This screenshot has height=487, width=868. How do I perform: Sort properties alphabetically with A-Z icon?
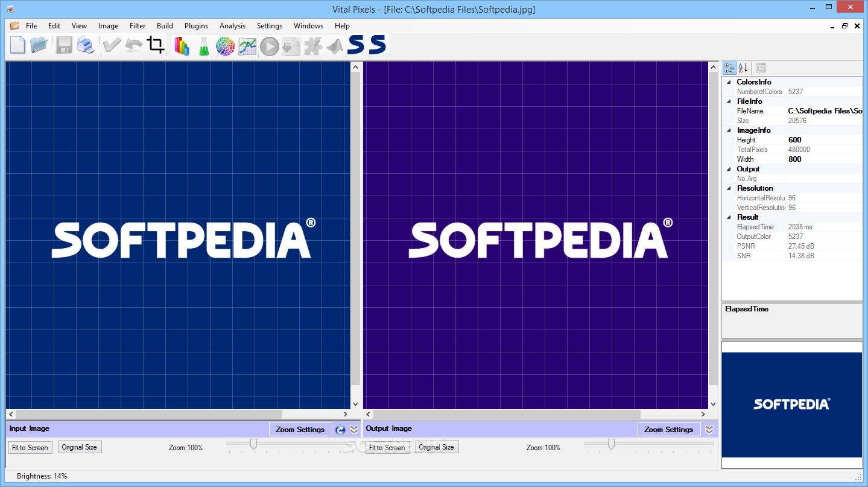pyautogui.click(x=743, y=68)
